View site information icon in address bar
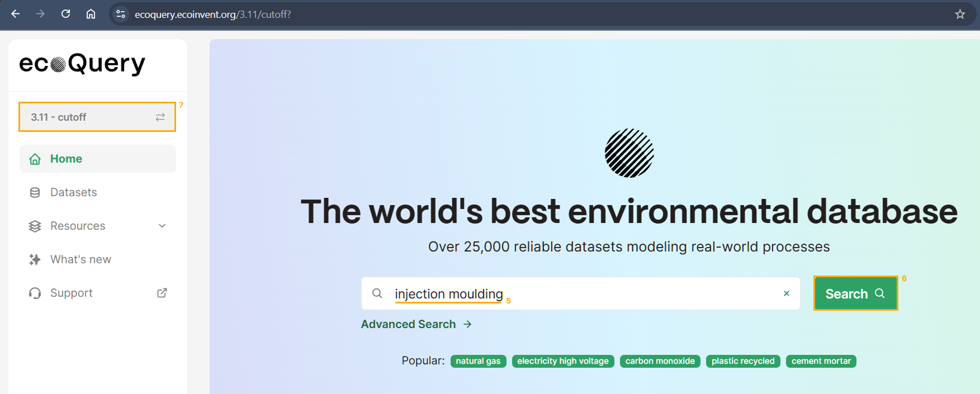Image resolution: width=980 pixels, height=394 pixels. [x=121, y=14]
